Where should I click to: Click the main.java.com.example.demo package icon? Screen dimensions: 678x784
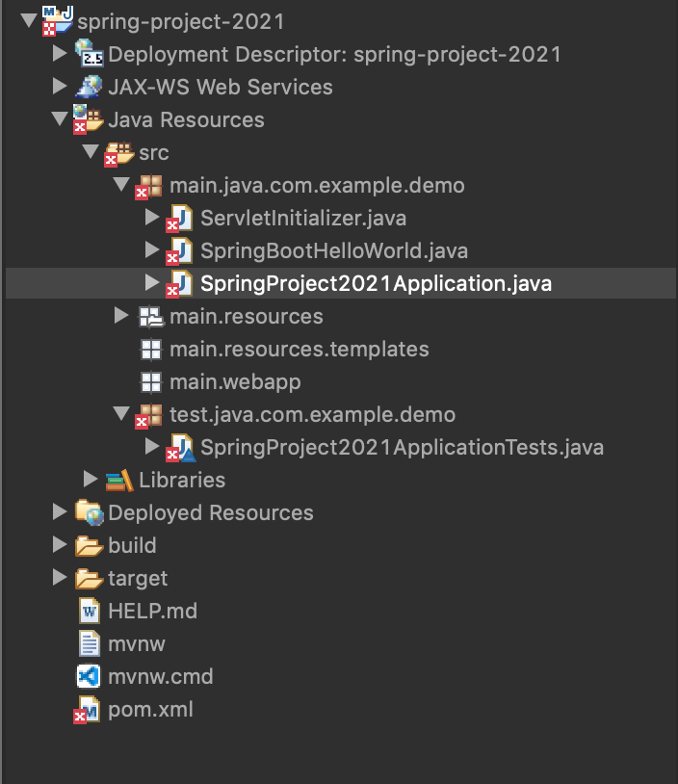(149, 186)
